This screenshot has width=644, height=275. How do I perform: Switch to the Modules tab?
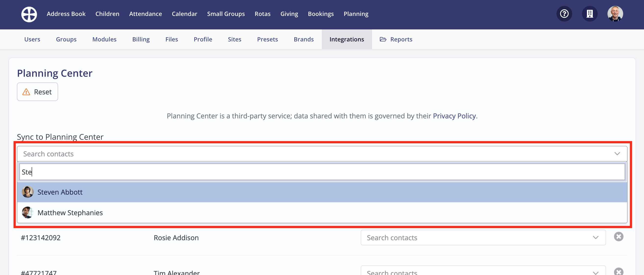(104, 39)
